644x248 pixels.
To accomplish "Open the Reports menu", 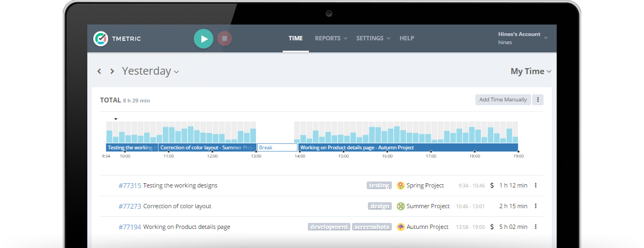I will tap(331, 38).
